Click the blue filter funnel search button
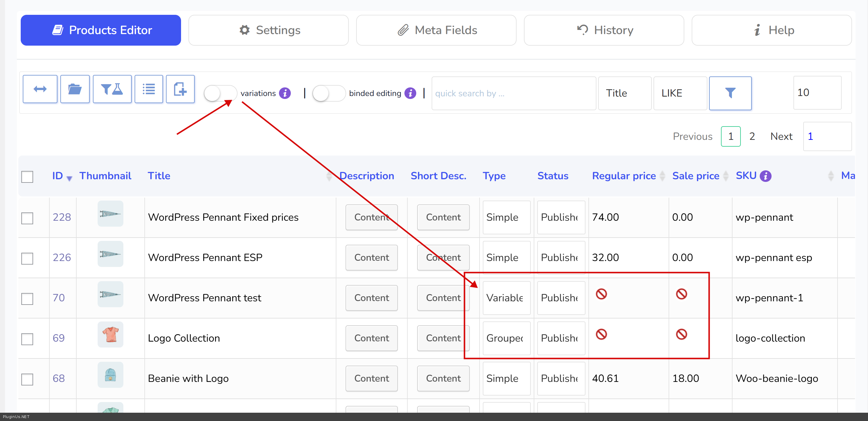Screen dimensions: 868x421 (x=730, y=93)
